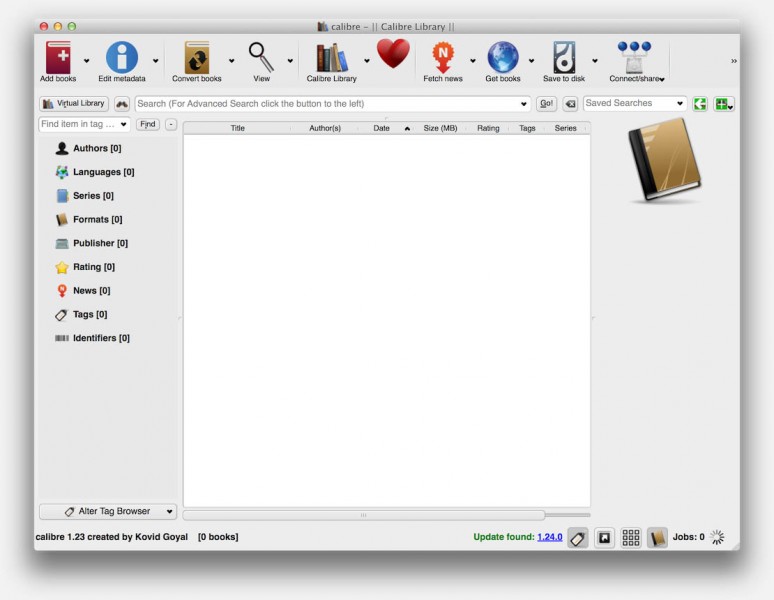774x600 pixels.
Task: Click the horizontal scrollbar under book list
Action: tap(364, 515)
